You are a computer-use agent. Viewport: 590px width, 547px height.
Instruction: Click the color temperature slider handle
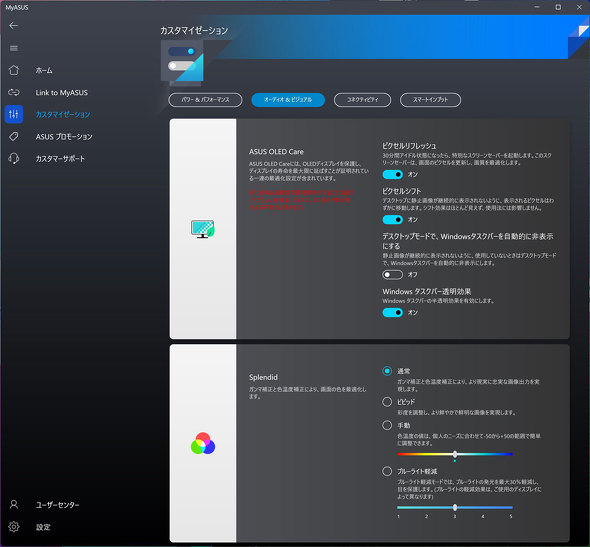click(x=455, y=454)
